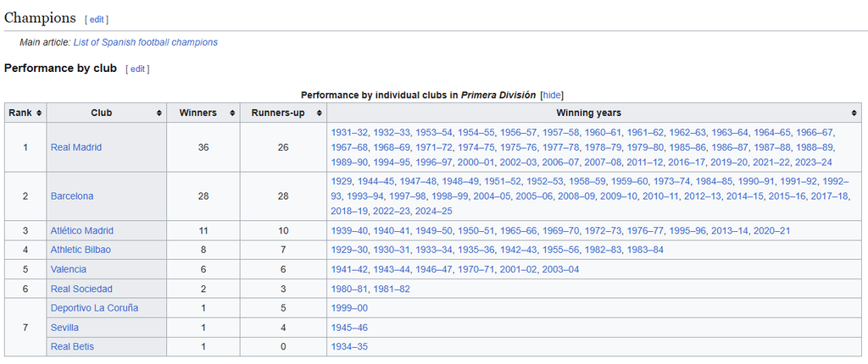
Task: Open the 1941–42 season link
Action: point(349,269)
